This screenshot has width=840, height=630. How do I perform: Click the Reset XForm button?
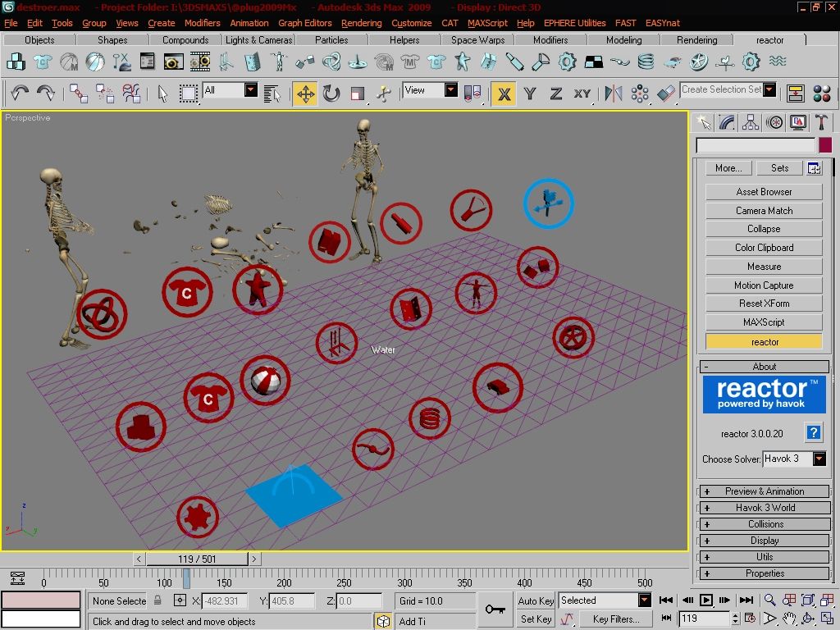point(764,304)
